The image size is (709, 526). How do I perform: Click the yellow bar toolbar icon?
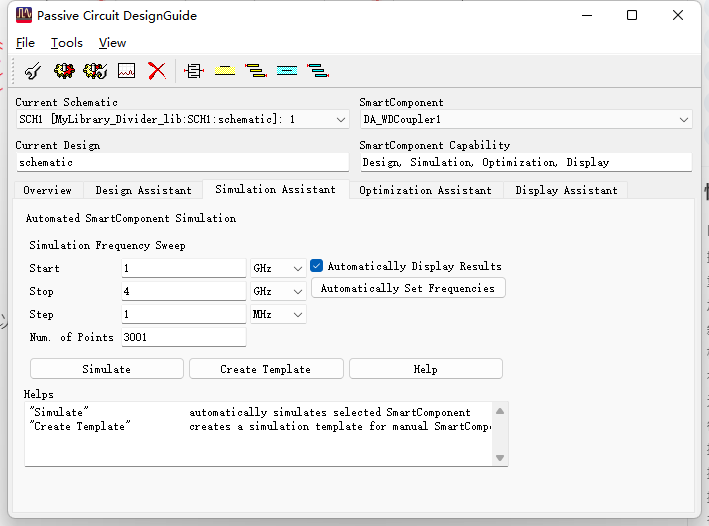tap(225, 71)
